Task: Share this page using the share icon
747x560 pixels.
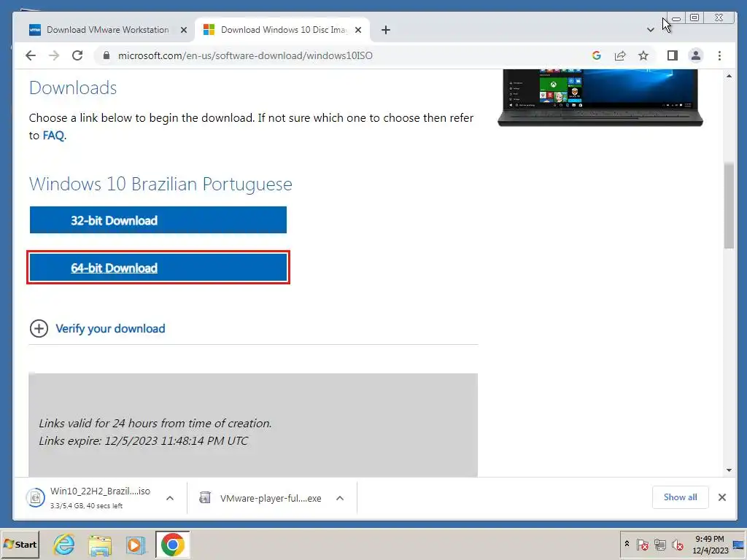Action: click(x=620, y=55)
